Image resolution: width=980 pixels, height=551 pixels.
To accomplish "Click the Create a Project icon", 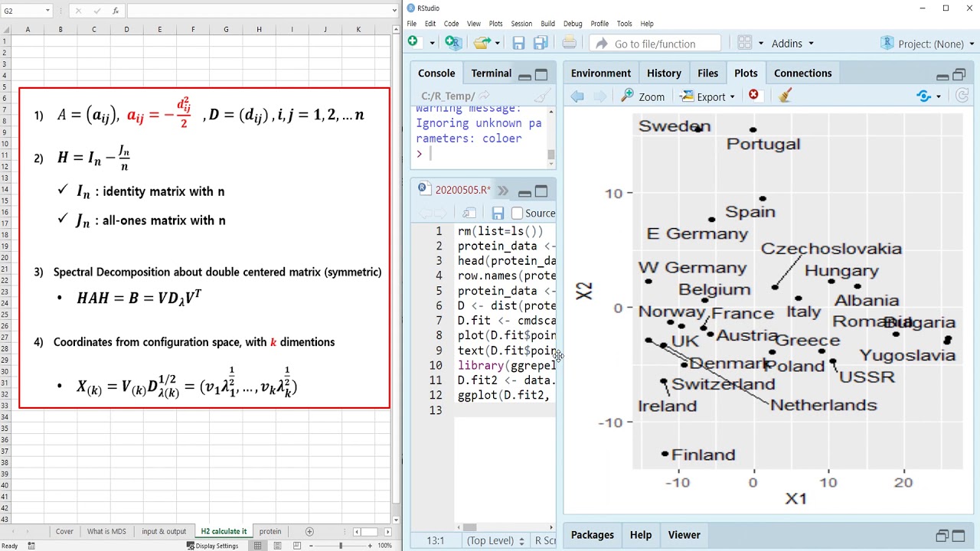I will [x=453, y=43].
